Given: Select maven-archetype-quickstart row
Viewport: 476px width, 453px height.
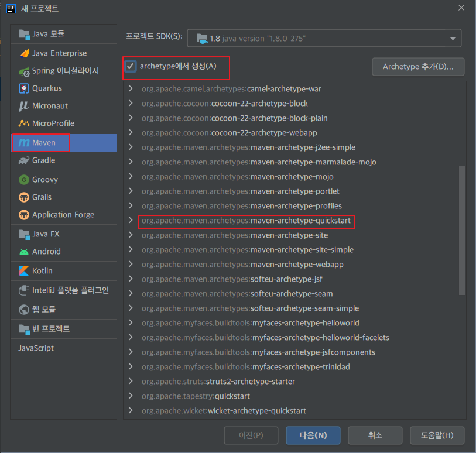Looking at the screenshot, I should [x=294, y=221].
